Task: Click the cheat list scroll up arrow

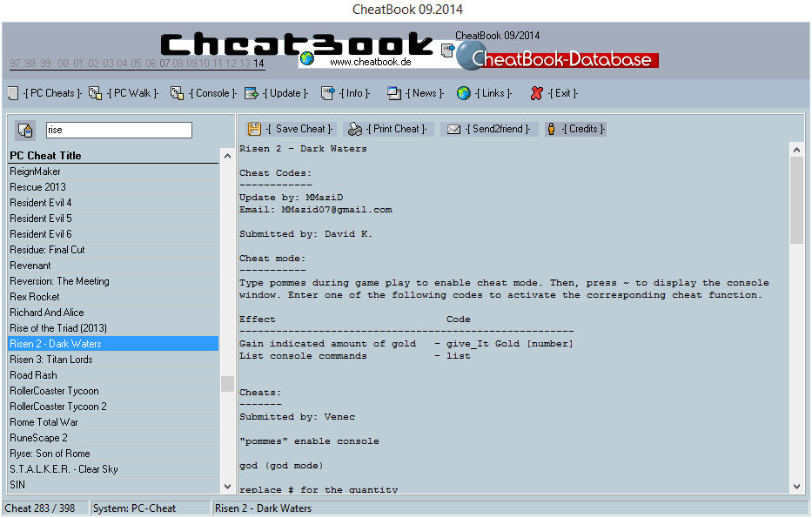Action: click(227, 156)
